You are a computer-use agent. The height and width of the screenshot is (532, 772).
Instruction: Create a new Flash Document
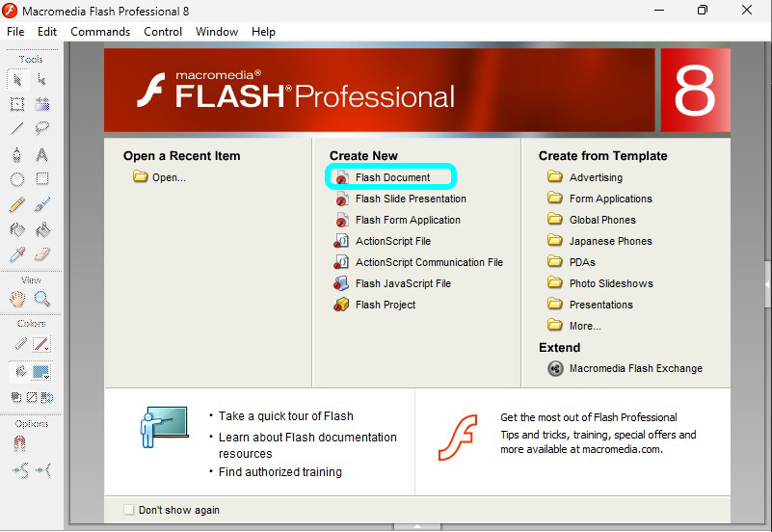tap(392, 177)
